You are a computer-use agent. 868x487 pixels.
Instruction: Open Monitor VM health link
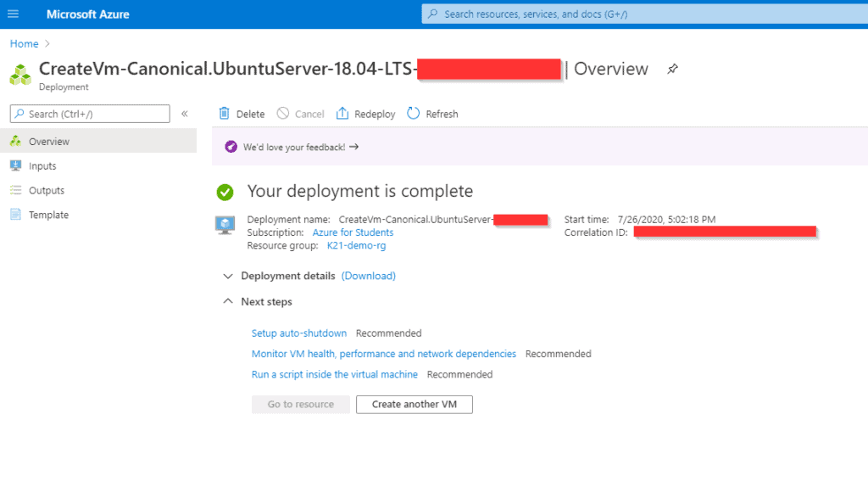pos(384,354)
